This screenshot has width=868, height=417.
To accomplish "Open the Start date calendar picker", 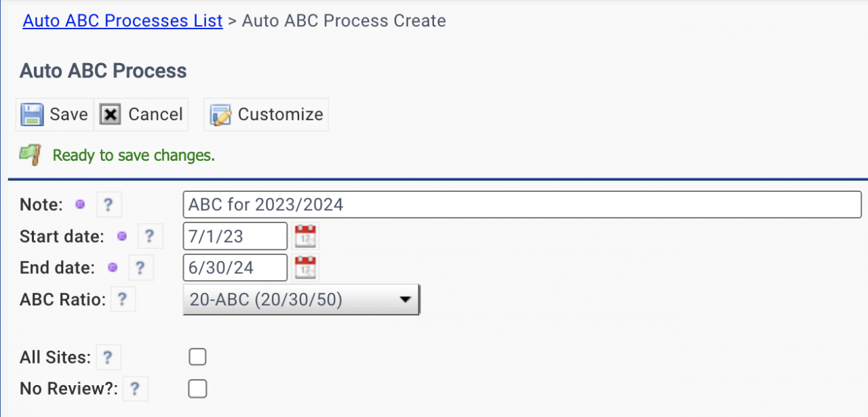I will pos(305,236).
